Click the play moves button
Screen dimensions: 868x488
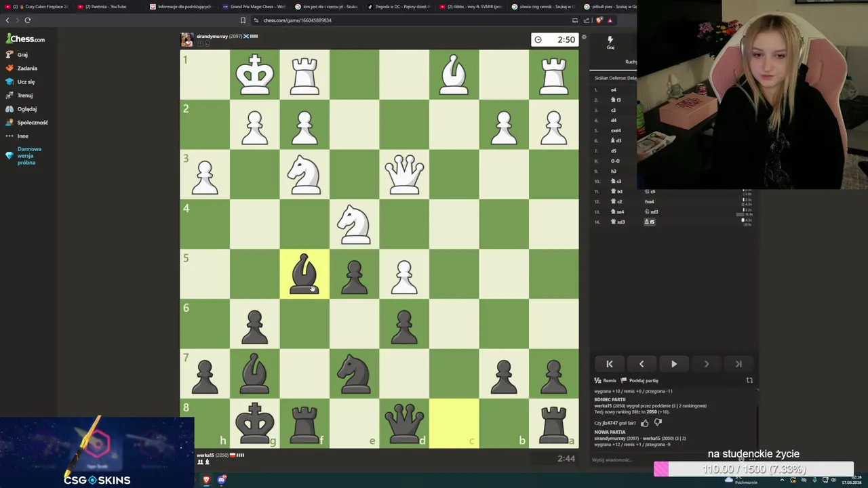pos(674,364)
